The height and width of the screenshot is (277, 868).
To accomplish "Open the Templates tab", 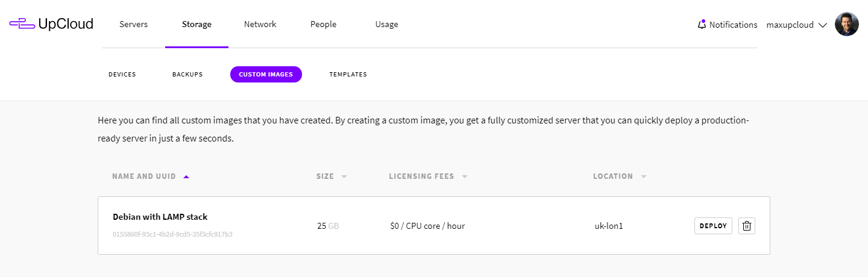I will pyautogui.click(x=348, y=75).
